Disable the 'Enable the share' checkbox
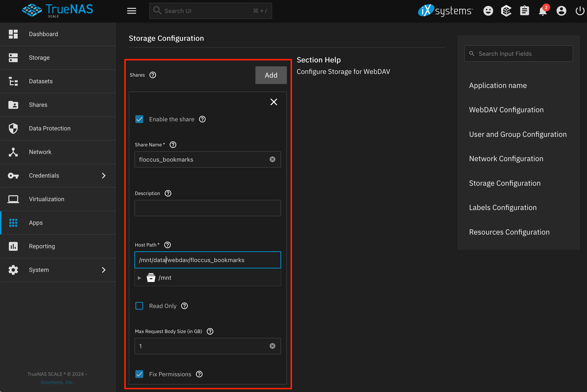Viewport: 587px width, 392px height. click(139, 119)
